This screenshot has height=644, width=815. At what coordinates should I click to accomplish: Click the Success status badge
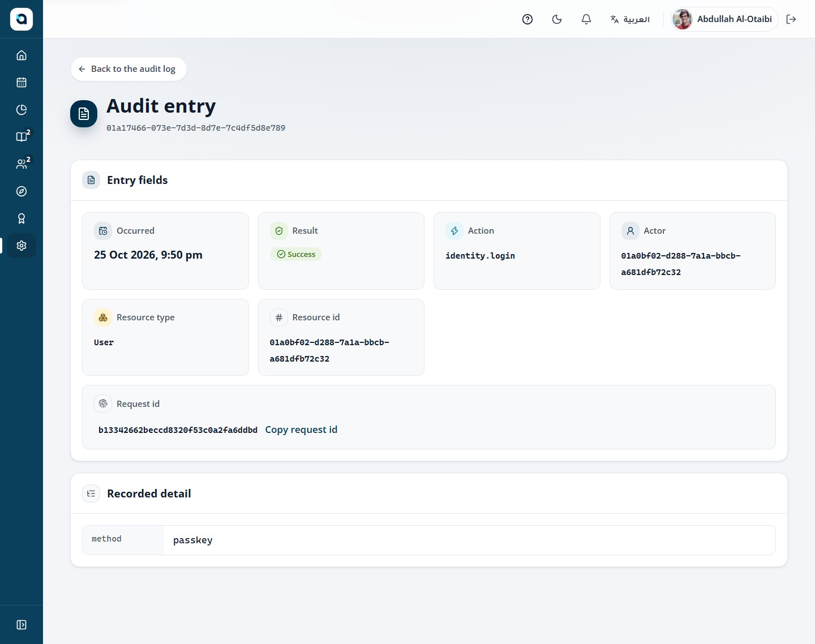point(296,254)
